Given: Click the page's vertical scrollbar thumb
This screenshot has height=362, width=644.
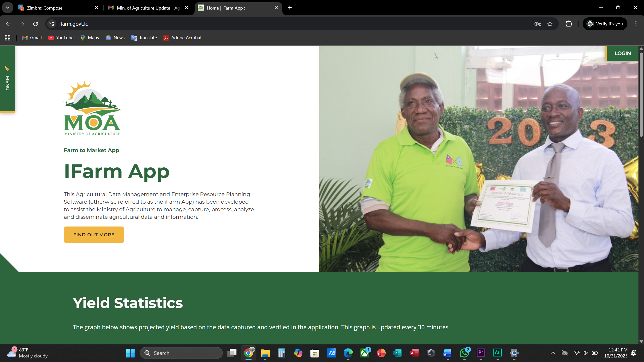Looking at the screenshot, I should point(641,94).
